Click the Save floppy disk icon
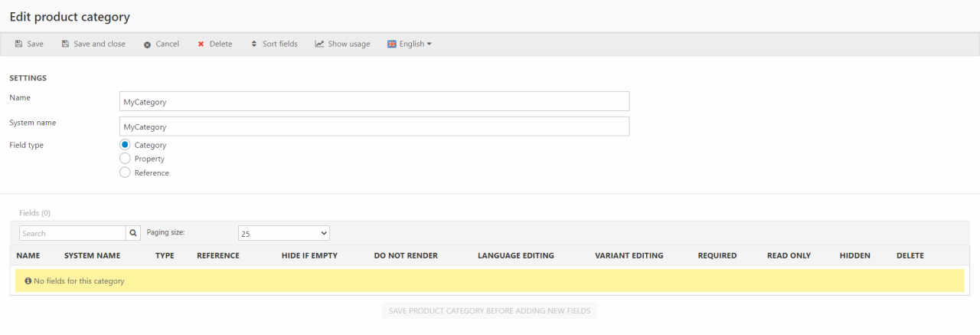Image resolution: width=980 pixels, height=335 pixels. click(x=18, y=44)
